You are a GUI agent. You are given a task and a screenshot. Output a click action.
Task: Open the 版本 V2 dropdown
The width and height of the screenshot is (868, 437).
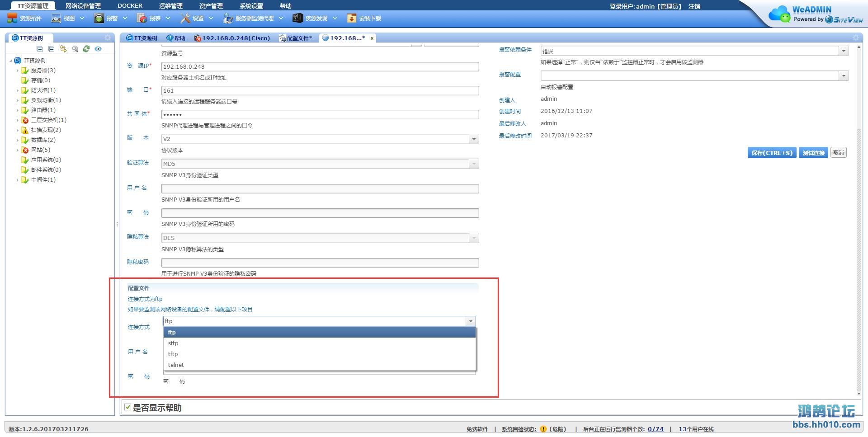[474, 139]
